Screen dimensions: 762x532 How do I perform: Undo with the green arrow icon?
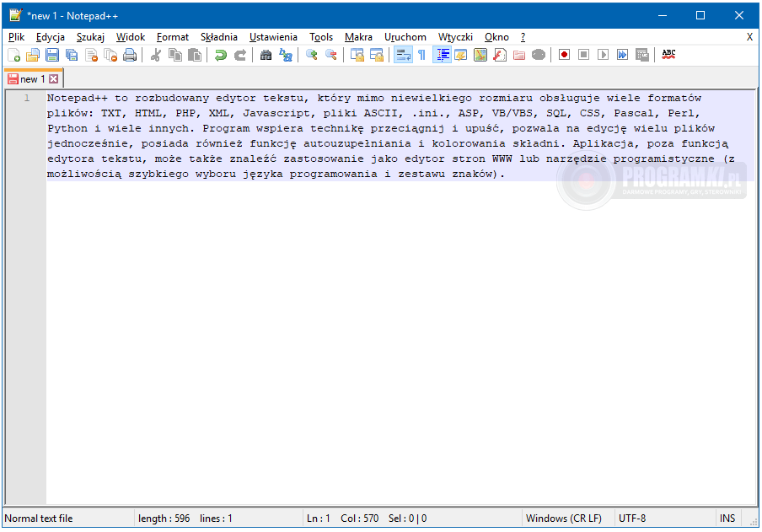(221, 55)
